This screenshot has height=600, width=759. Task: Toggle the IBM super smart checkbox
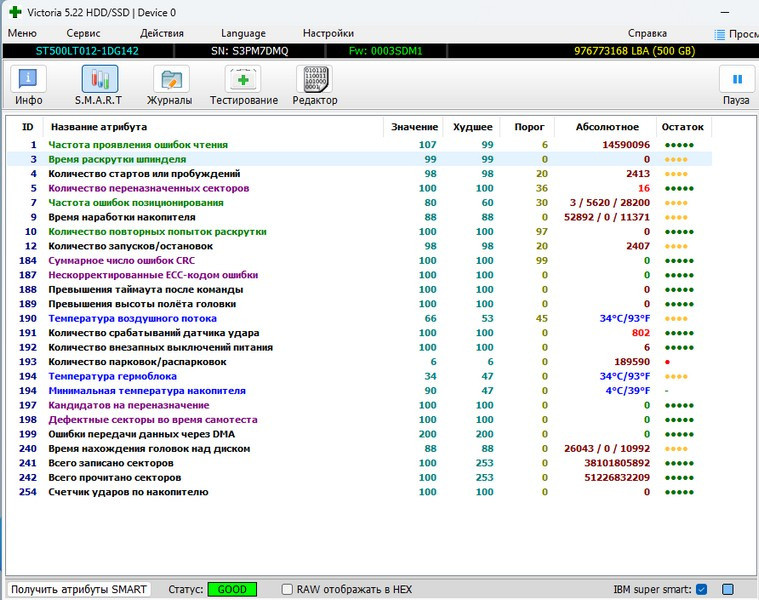tap(701, 589)
